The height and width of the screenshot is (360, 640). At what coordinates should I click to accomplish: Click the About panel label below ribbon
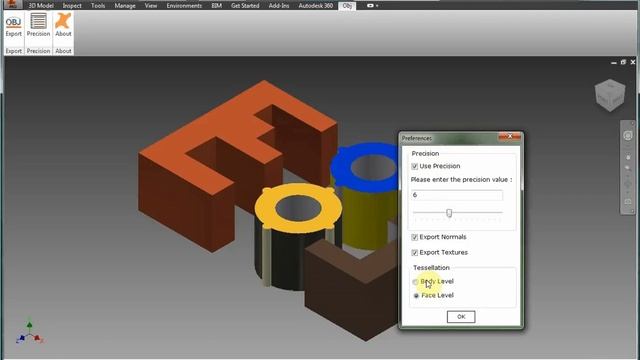(63, 51)
